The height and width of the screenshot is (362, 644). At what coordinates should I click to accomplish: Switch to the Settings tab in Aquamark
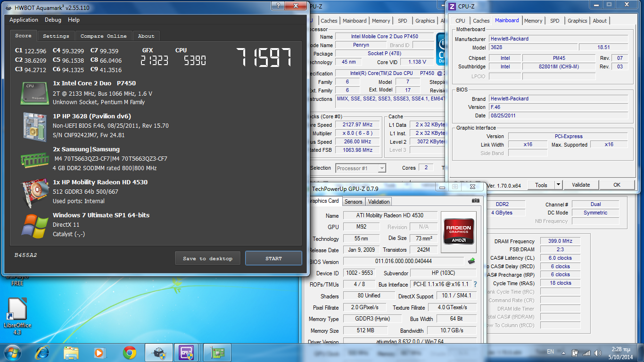click(x=56, y=36)
